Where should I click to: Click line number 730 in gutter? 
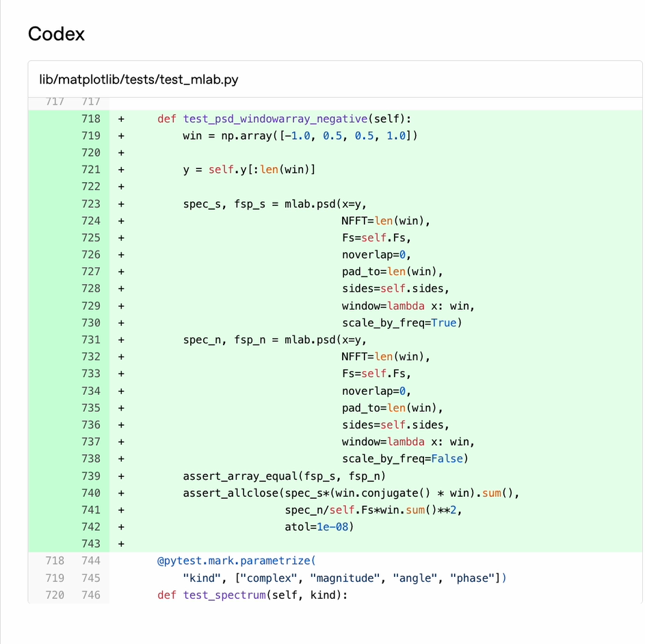coord(91,323)
